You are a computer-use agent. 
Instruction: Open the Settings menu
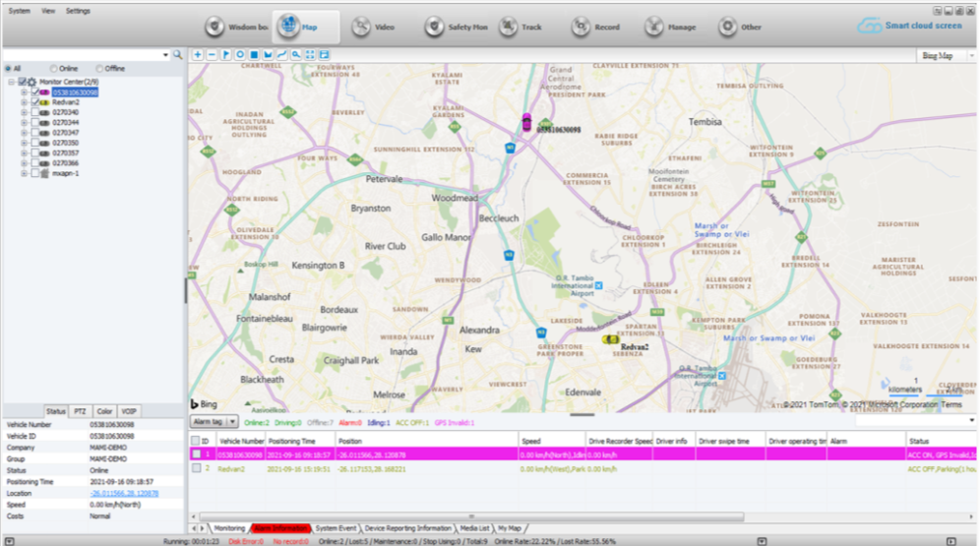(x=78, y=10)
